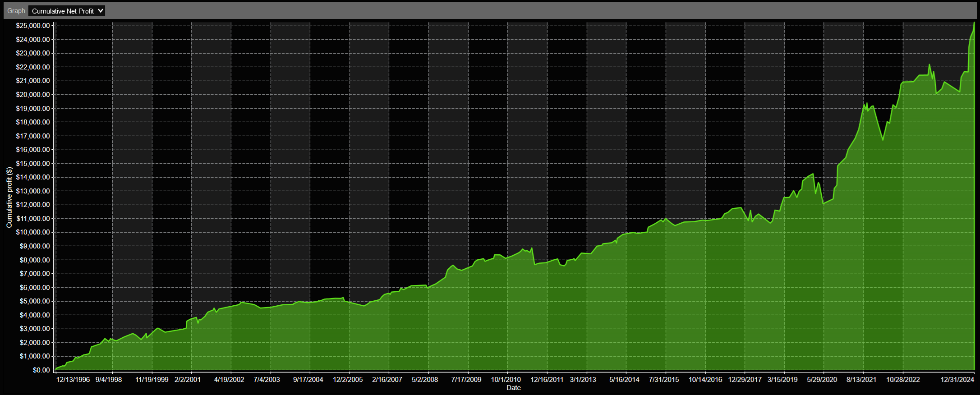This screenshot has width=980, height=395.
Task: Click the 7/17/2009 date label
Action: click(x=466, y=380)
